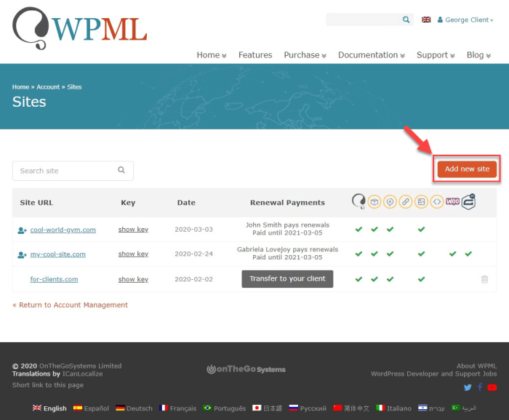Click the WPML core plugin column icon
This screenshot has width=509, height=420.
coord(358,202)
